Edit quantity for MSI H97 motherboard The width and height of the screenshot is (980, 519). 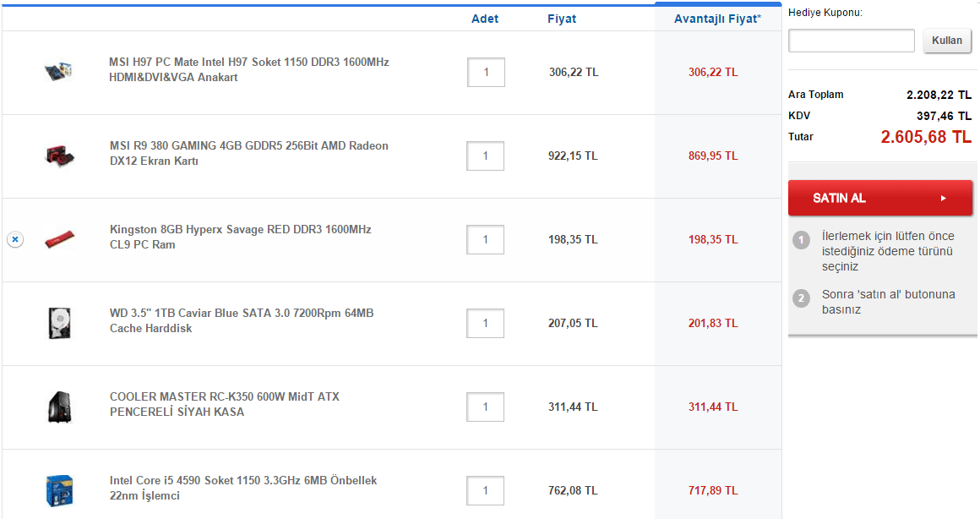pos(486,73)
